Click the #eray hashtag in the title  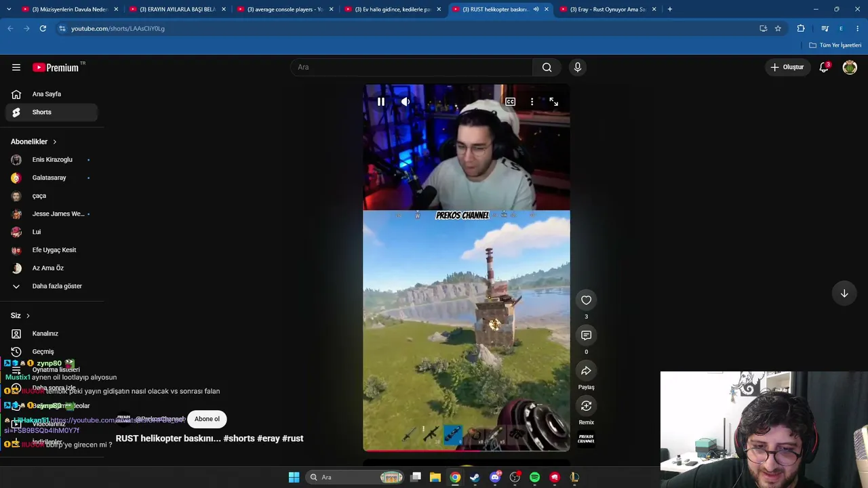click(269, 439)
